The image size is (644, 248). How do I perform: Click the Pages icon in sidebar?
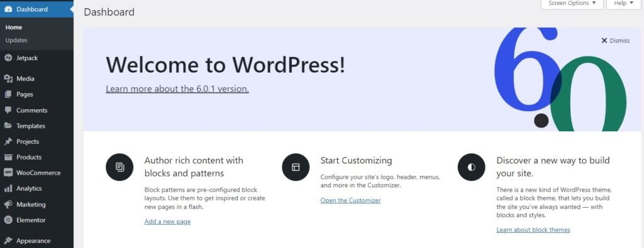click(x=8, y=94)
